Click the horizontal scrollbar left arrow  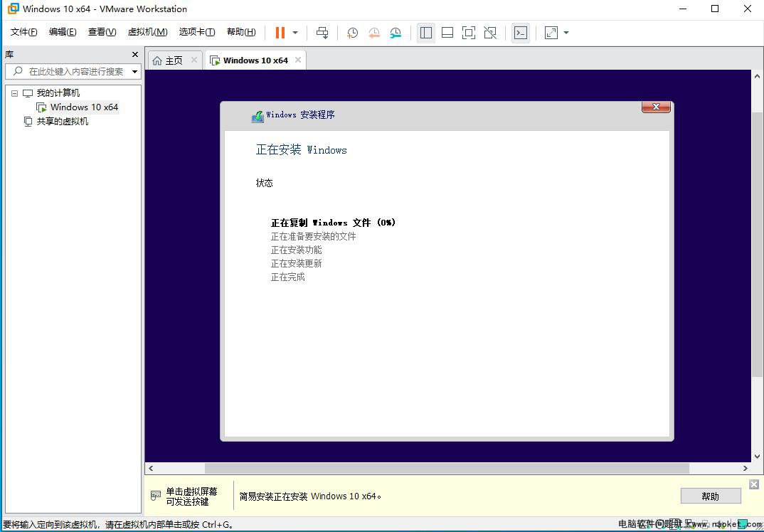(151, 468)
